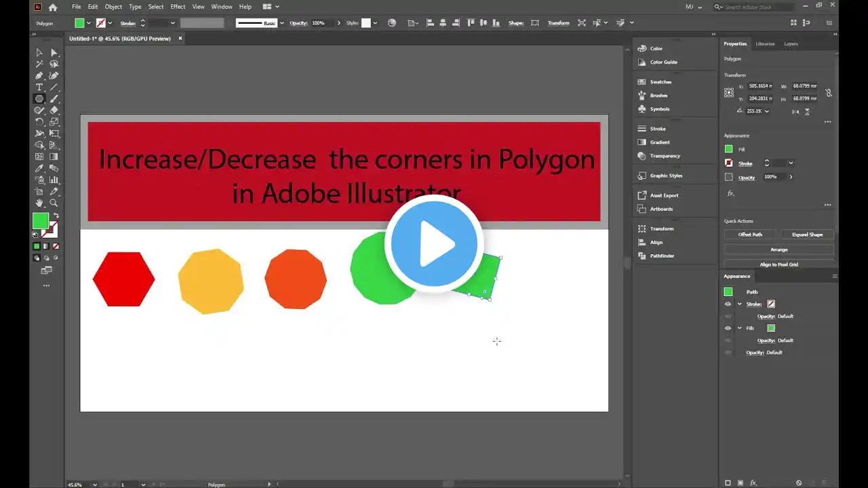Screen dimensions: 868x488
Task: Close the Untitled-1 document tab
Action: click(180, 39)
